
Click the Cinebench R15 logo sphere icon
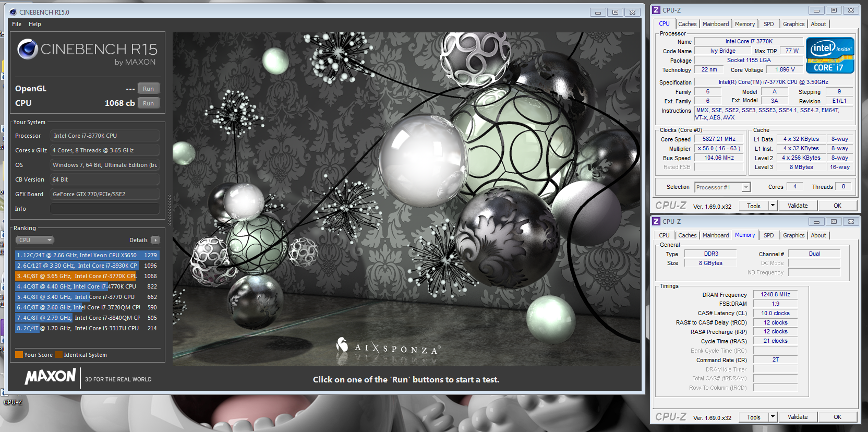pos(28,50)
